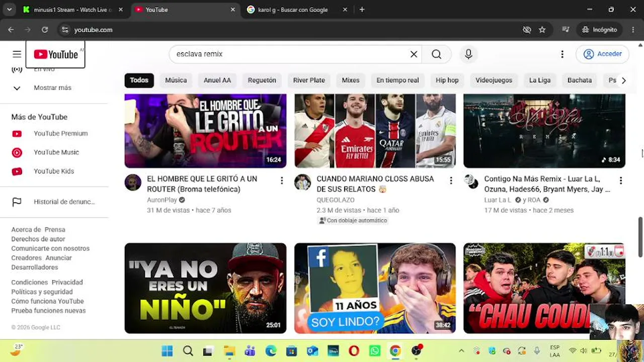Start voice search with microphone icon

(468, 54)
